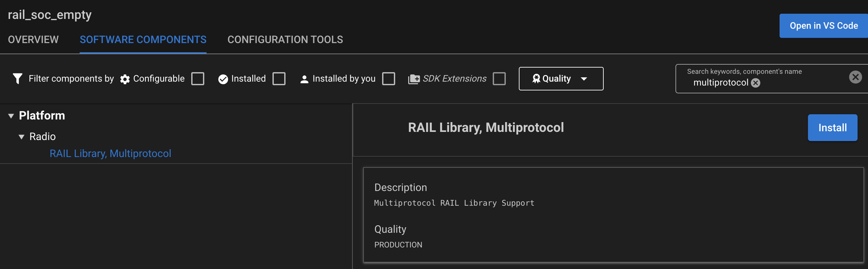Image resolution: width=868 pixels, height=269 pixels.
Task: Select RAIL Library, Multiprotocol in the tree
Action: pos(110,153)
